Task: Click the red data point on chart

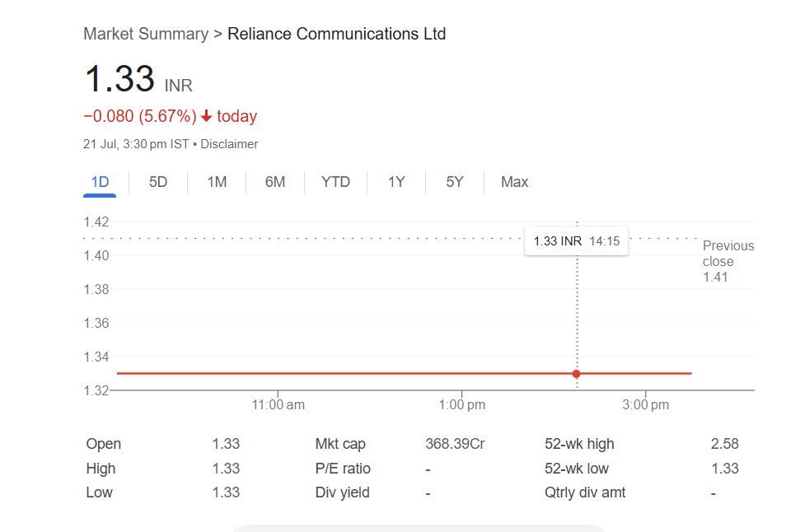Action: [576, 374]
